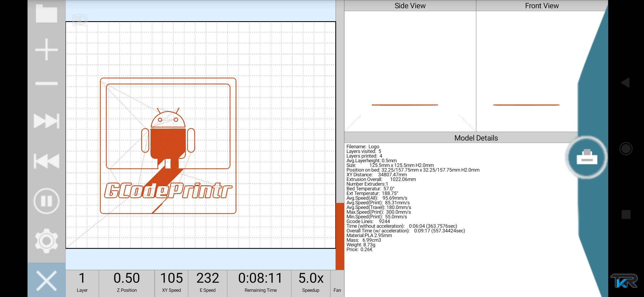Click the 'Size: 125.5mm x 125.5mm' line
The width and height of the screenshot is (644, 297).
click(390, 165)
